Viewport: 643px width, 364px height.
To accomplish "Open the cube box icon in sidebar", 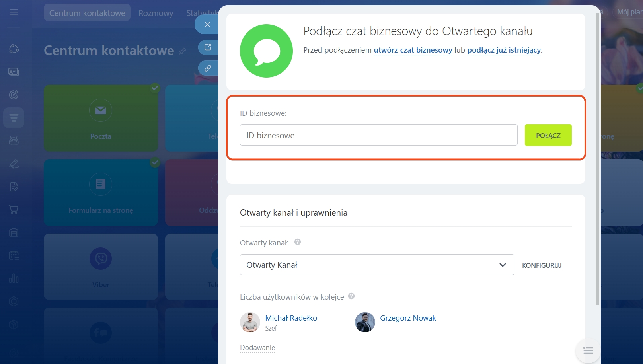I will point(14,324).
